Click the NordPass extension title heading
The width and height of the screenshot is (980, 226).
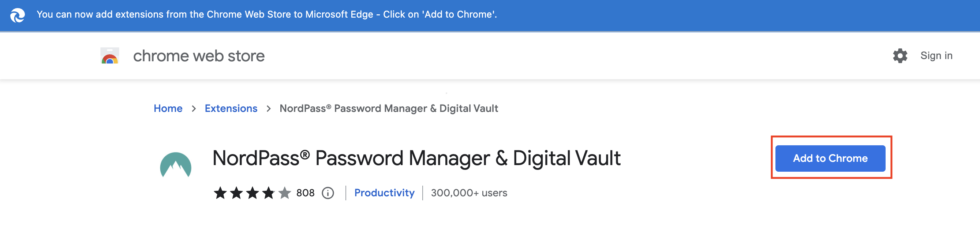click(x=416, y=158)
